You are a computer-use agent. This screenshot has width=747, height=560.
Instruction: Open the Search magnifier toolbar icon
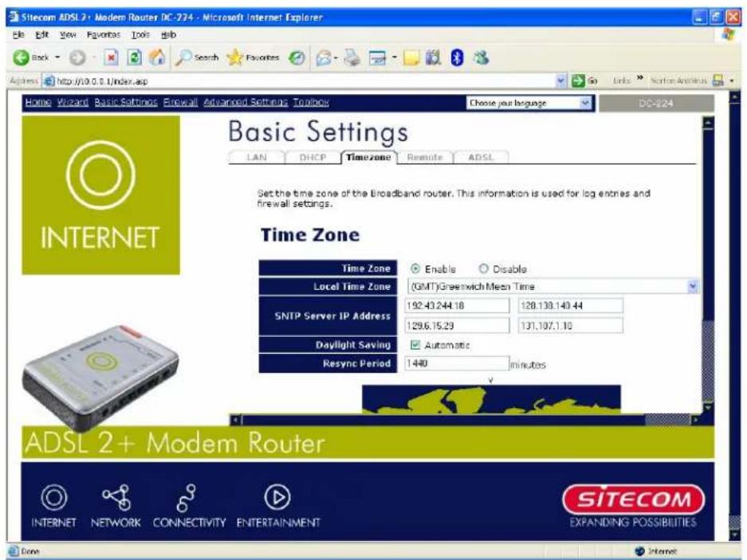[x=183, y=57]
